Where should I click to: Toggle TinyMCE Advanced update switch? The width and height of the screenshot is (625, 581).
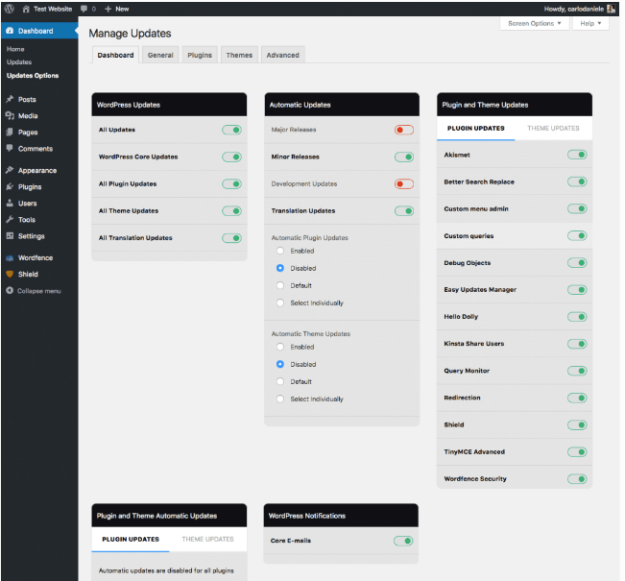[577, 452]
